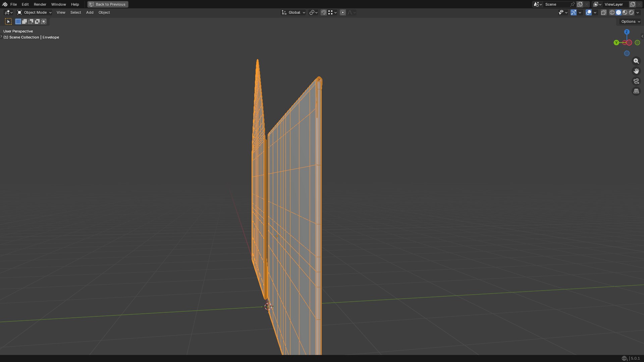Open the Render menu
This screenshot has width=644, height=362.
pyautogui.click(x=40, y=4)
